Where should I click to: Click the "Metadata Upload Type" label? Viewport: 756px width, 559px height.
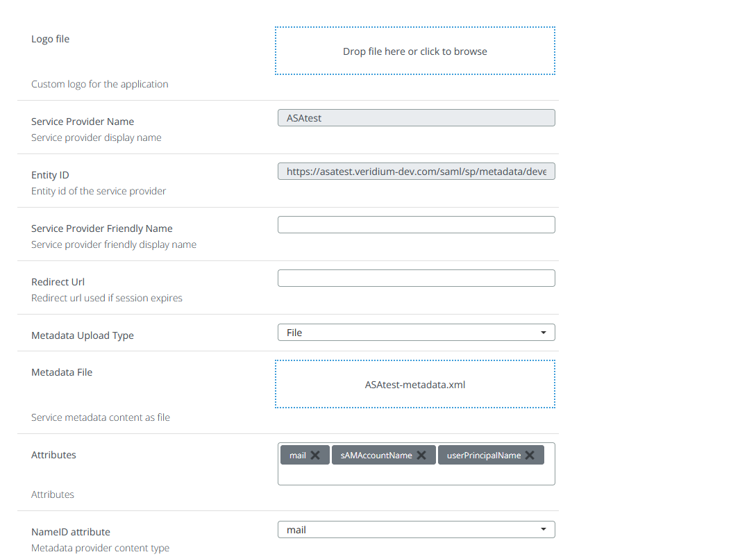point(83,335)
